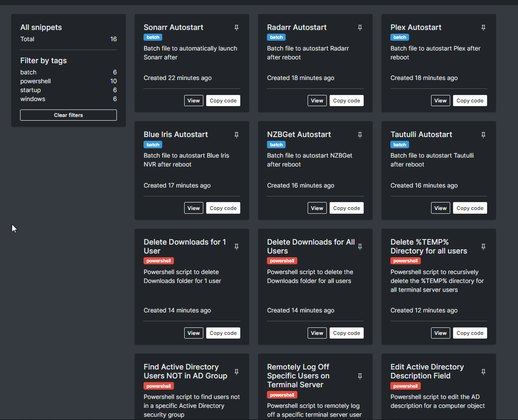Filter snippets by startup tag

click(68, 90)
